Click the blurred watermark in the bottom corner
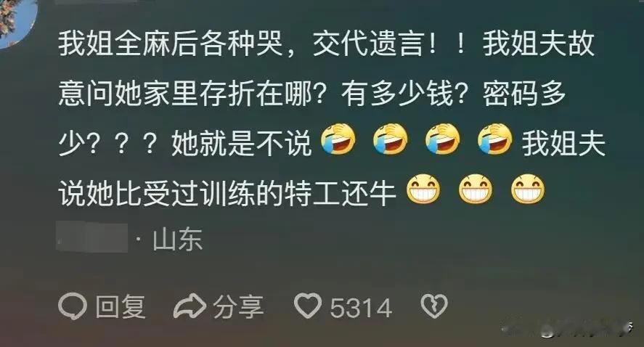Viewport: 644px width, 347px height. pos(567,329)
